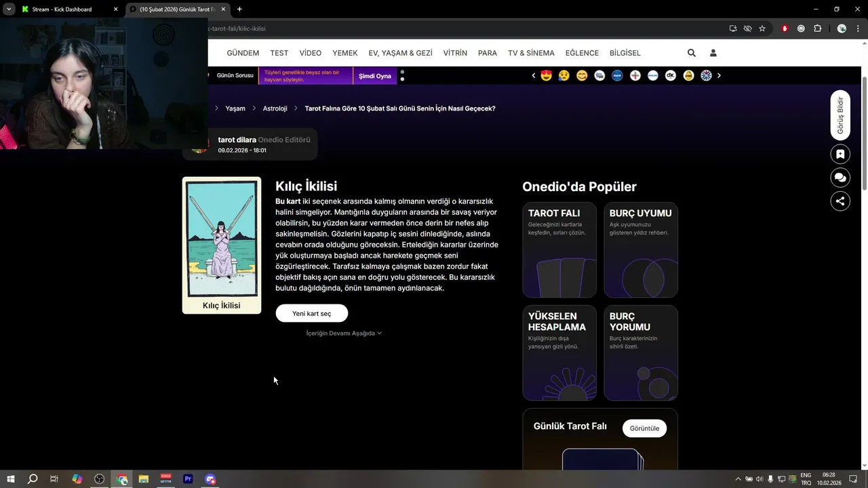This screenshot has width=868, height=488.
Task: Open the EĞLENCE menu
Action: [582, 53]
